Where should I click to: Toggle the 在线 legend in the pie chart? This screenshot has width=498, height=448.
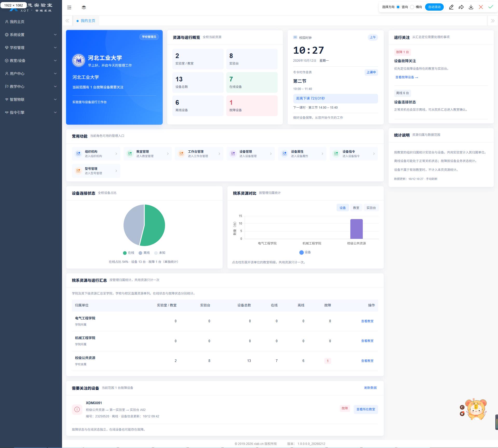point(128,253)
